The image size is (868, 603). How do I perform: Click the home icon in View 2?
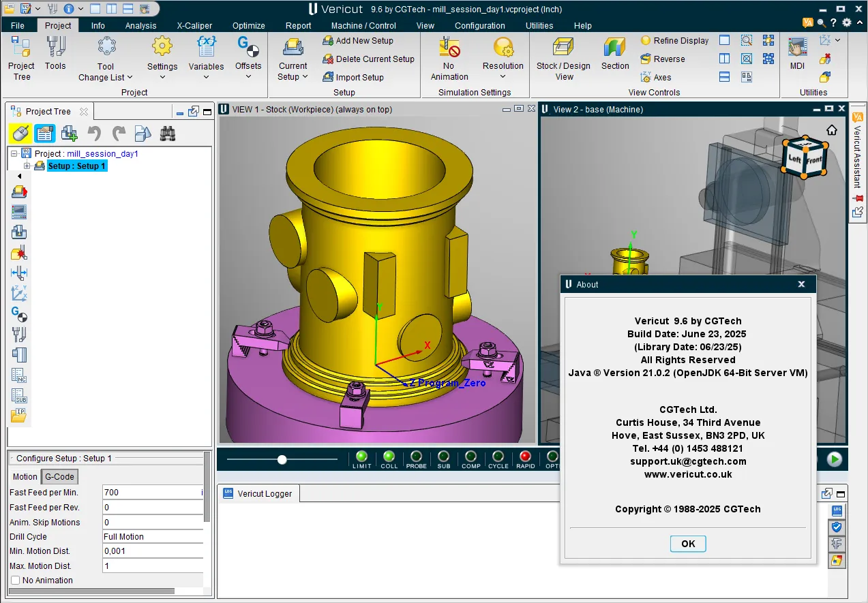click(831, 130)
